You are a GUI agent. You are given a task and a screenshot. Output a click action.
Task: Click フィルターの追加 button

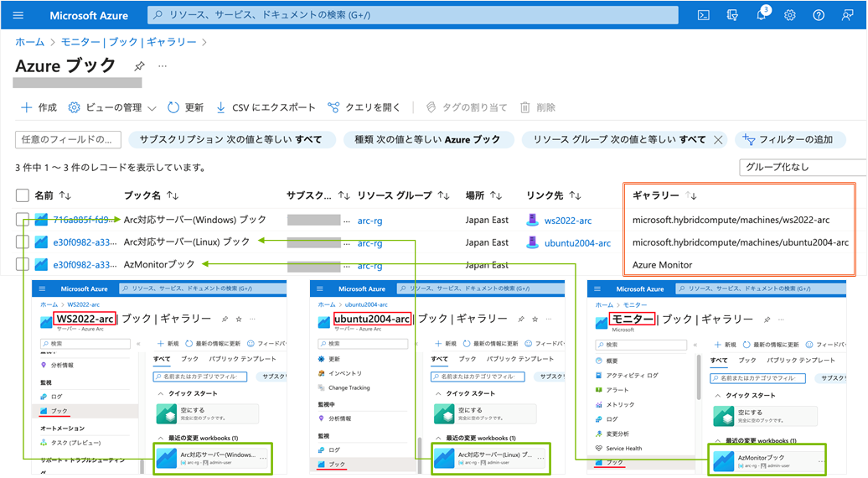pos(789,139)
